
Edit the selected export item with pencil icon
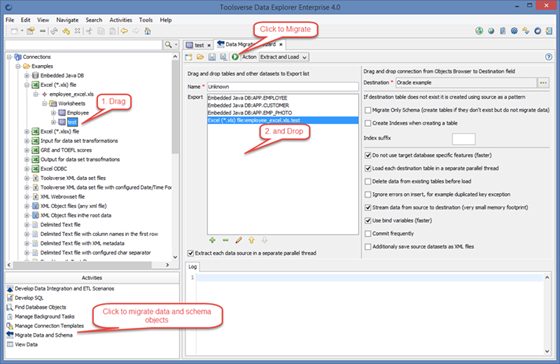click(x=239, y=240)
